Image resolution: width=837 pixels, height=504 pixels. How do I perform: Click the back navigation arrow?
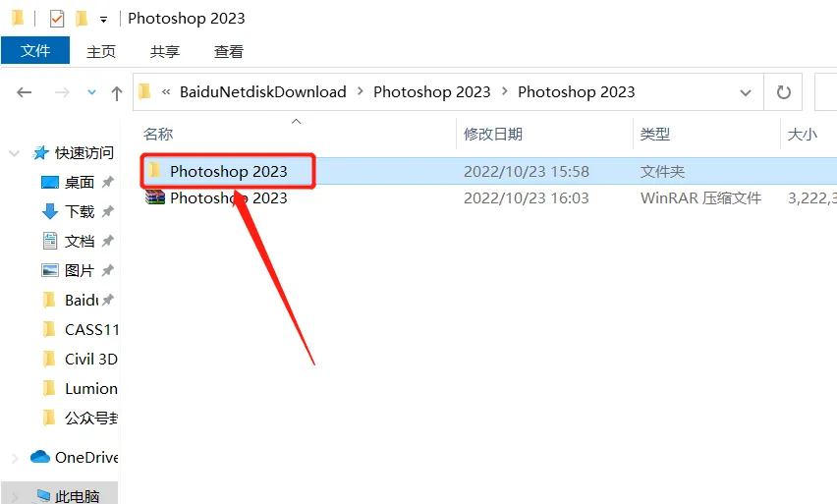coord(25,92)
